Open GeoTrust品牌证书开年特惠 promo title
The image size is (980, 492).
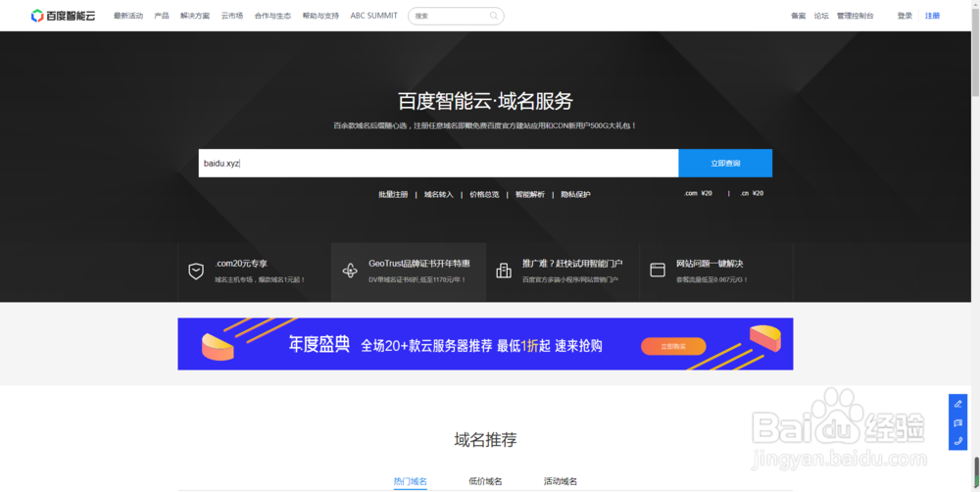click(x=419, y=264)
